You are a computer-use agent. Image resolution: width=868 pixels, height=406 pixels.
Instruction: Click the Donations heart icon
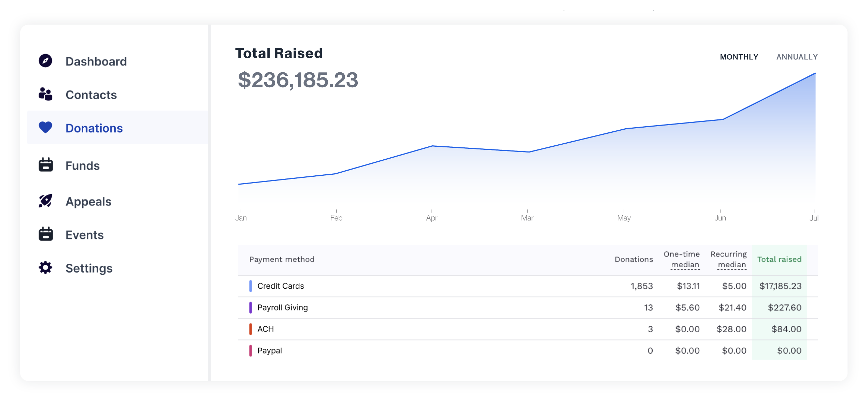coord(45,128)
